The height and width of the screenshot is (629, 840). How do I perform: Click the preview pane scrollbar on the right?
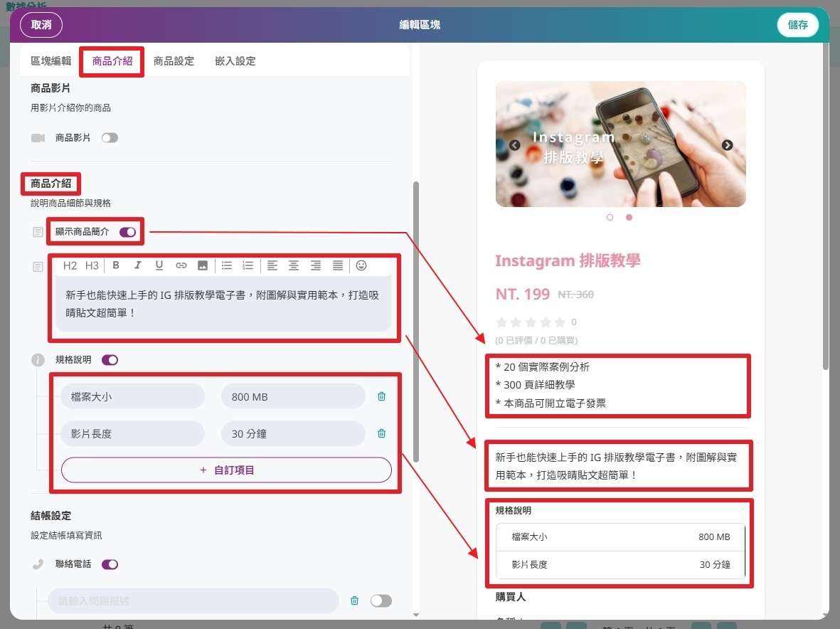(x=826, y=206)
